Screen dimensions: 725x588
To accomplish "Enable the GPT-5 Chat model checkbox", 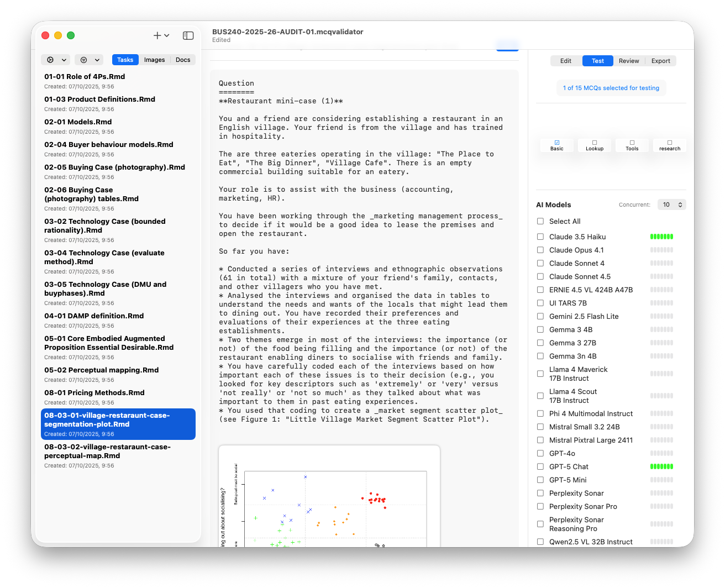I will [540, 466].
